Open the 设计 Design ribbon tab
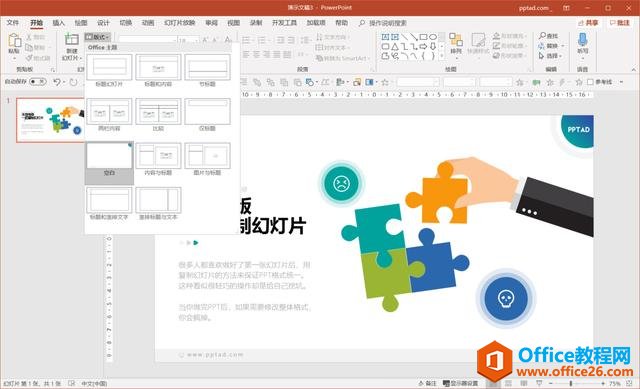This screenshot has width=640, height=389. pos(103,23)
